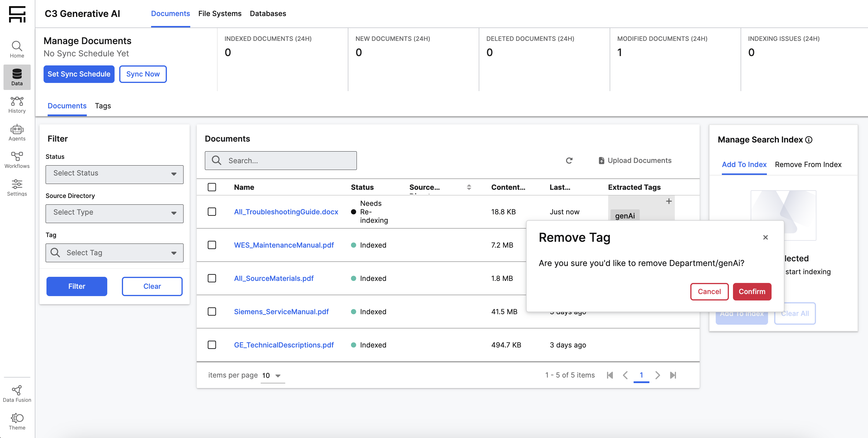Sort by the Source column arrows
The image size is (868, 438).
[x=469, y=187]
